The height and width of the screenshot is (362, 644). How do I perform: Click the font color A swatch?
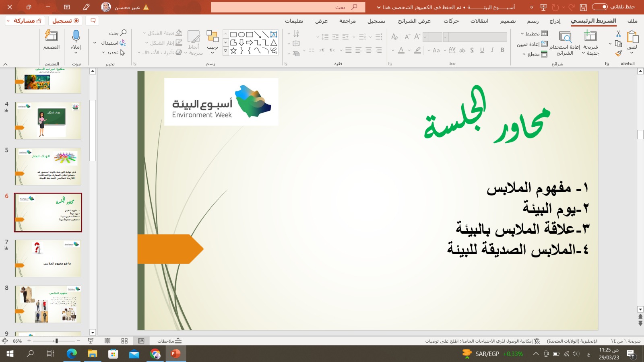coord(401,50)
